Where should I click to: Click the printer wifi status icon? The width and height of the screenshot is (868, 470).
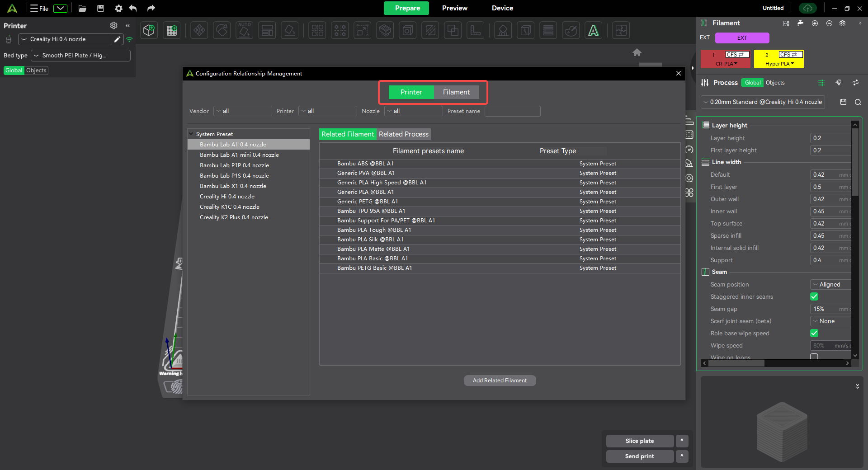[129, 39]
